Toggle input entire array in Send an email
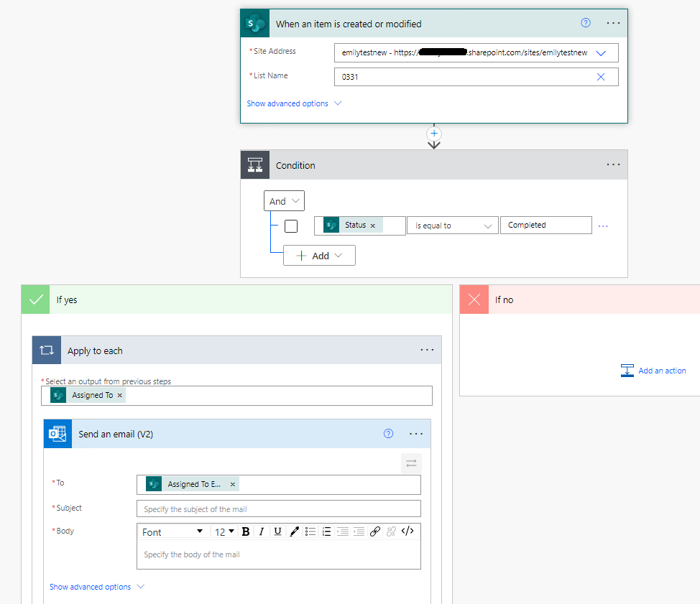This screenshot has width=700, height=604. 410,463
